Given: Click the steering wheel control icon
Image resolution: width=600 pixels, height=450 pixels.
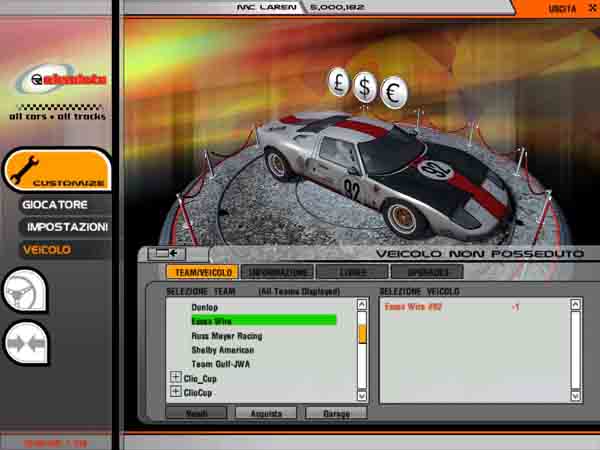Looking at the screenshot, I should [x=25, y=291].
